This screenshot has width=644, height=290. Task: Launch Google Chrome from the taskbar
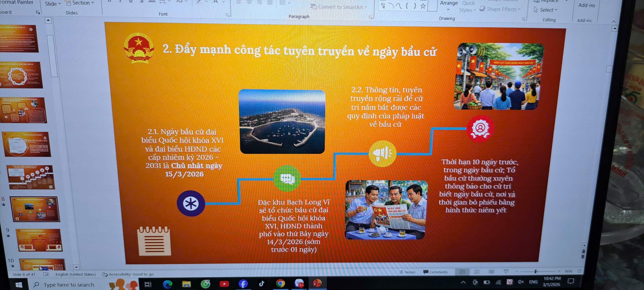pos(280,283)
